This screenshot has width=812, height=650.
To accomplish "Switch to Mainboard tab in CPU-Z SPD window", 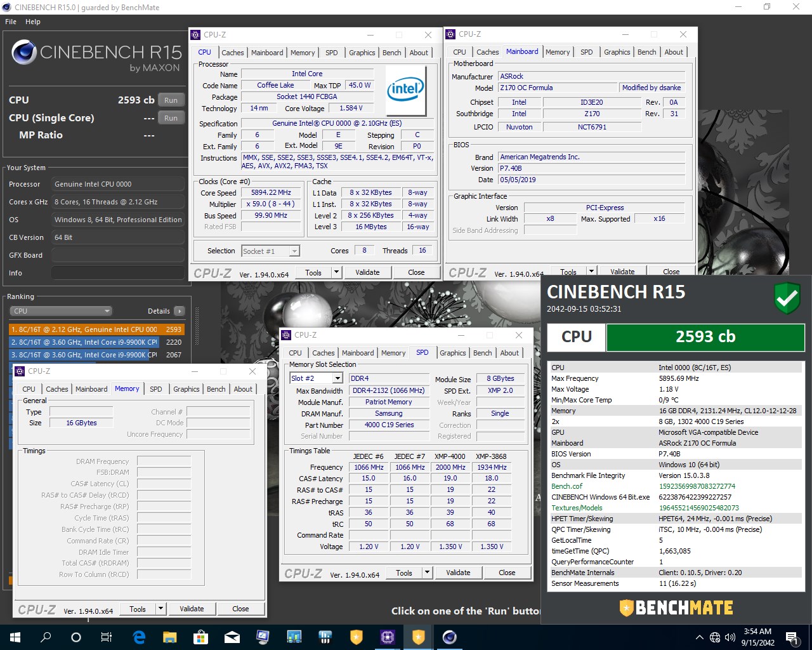I will [358, 353].
